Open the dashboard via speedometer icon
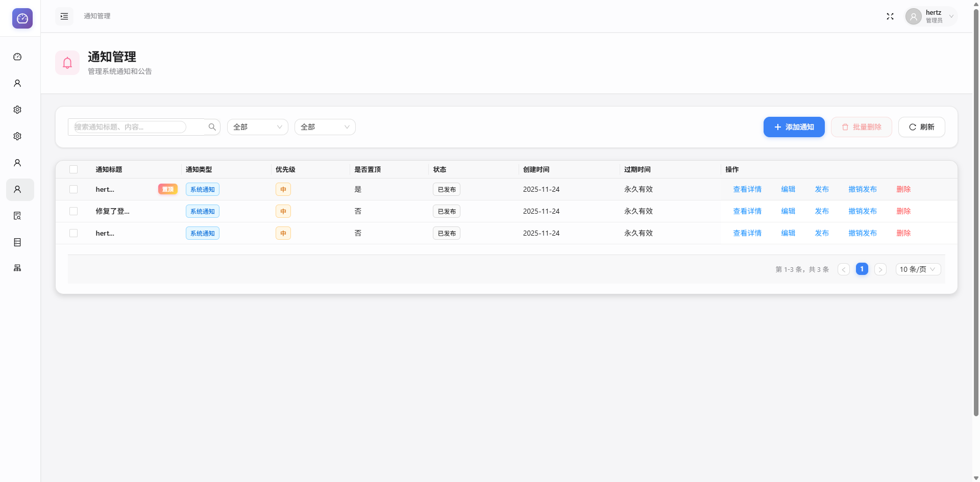Viewport: 980px width, 482px height. (x=17, y=57)
